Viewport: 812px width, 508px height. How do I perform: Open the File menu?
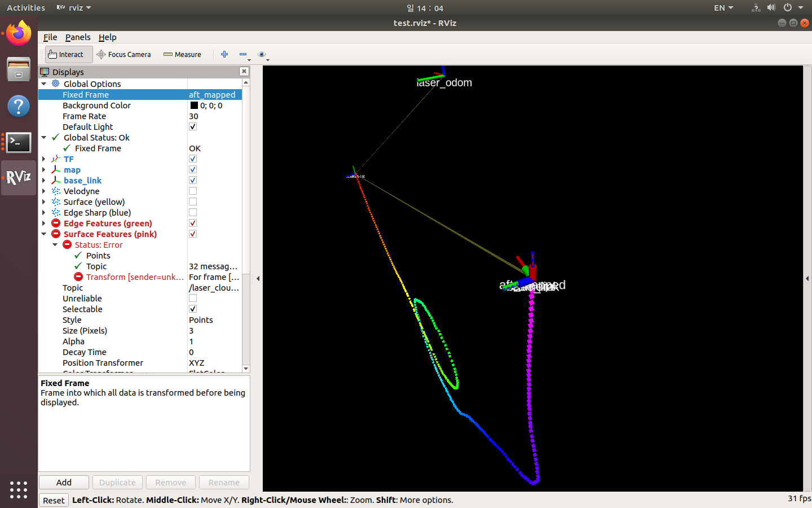(50, 37)
